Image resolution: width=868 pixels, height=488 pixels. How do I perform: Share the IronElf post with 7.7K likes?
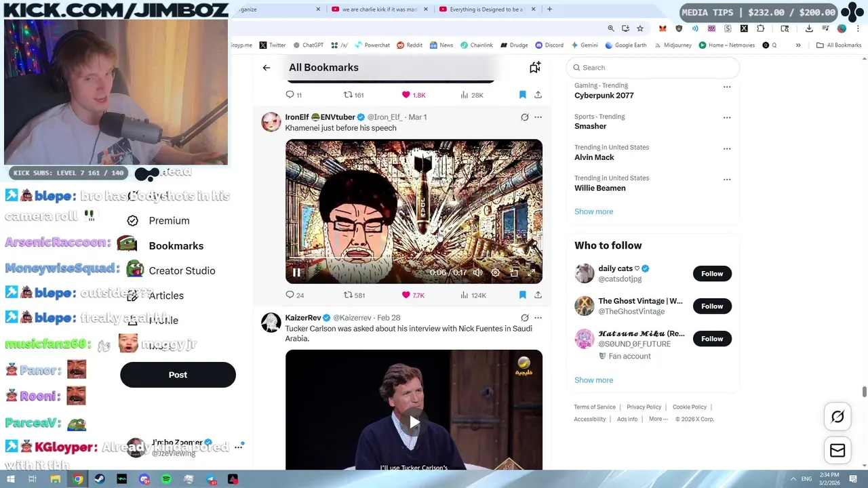point(538,295)
